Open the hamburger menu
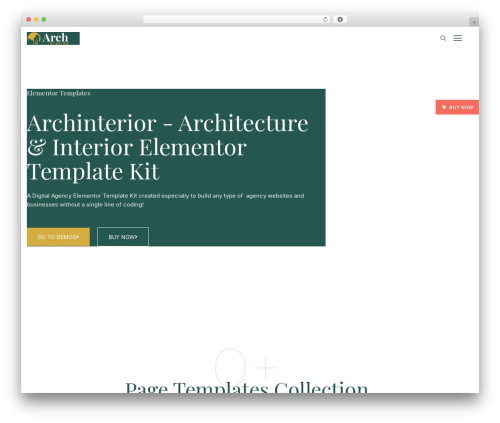Image resolution: width=500 pixels, height=423 pixels. tap(458, 38)
